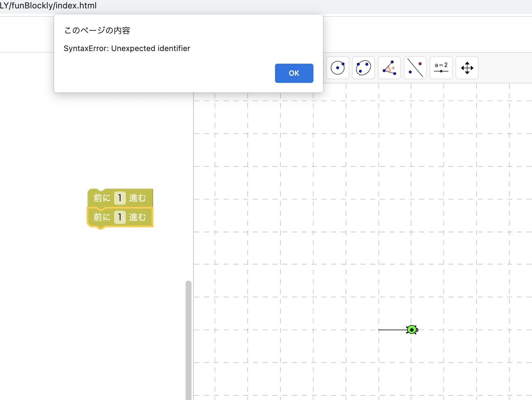Image resolution: width=532 pixels, height=400 pixels.
Task: Click '進む' text on the top block
Action: [138, 198]
